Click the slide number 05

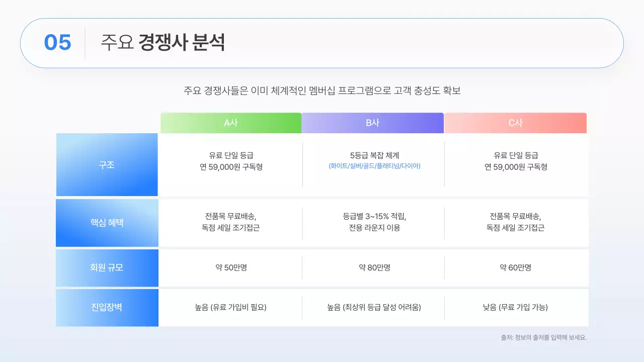pyautogui.click(x=57, y=43)
